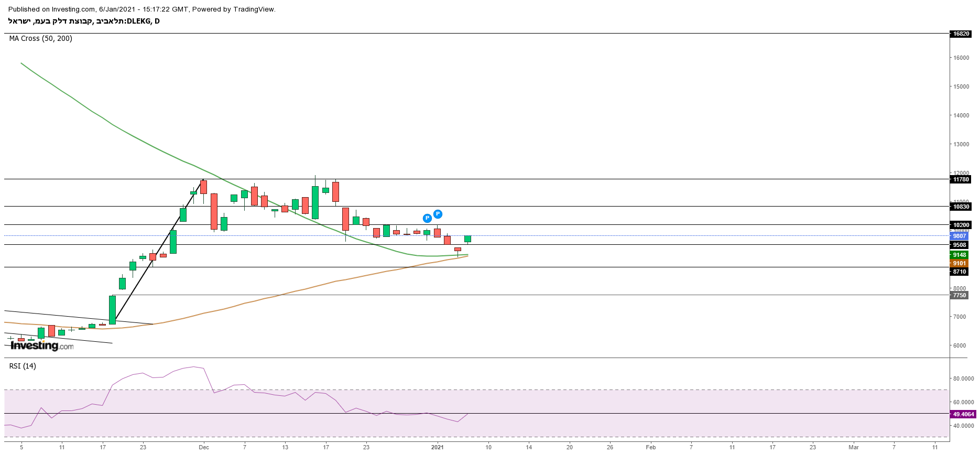Click the 7000 price axis tick
The height and width of the screenshot is (454, 980).
pos(960,317)
